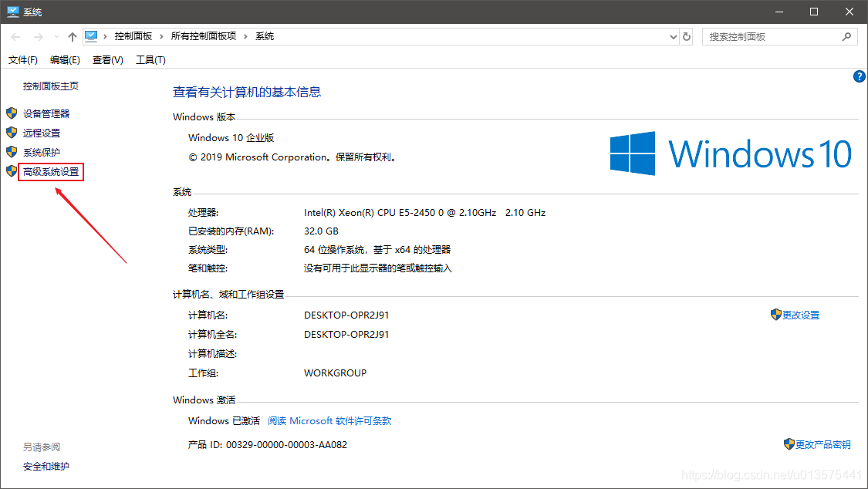Click 64 位操作系统 system type value
The width and height of the screenshot is (868, 489).
tap(377, 250)
